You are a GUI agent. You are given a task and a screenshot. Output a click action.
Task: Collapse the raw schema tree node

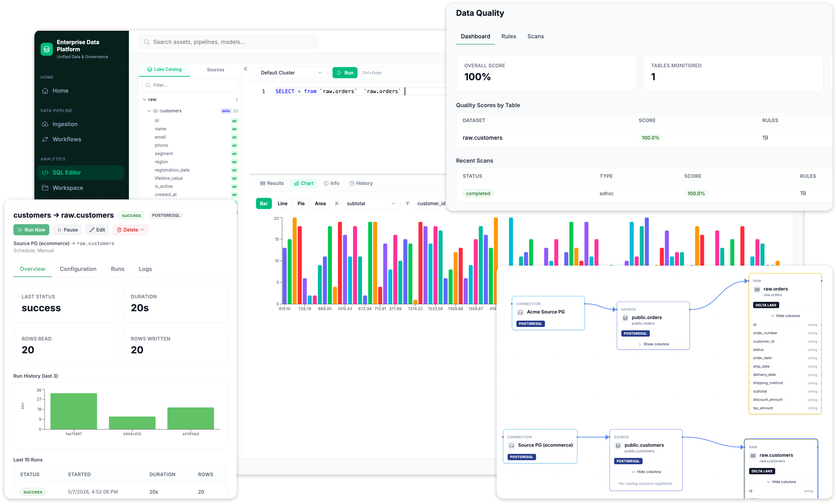coord(144,99)
